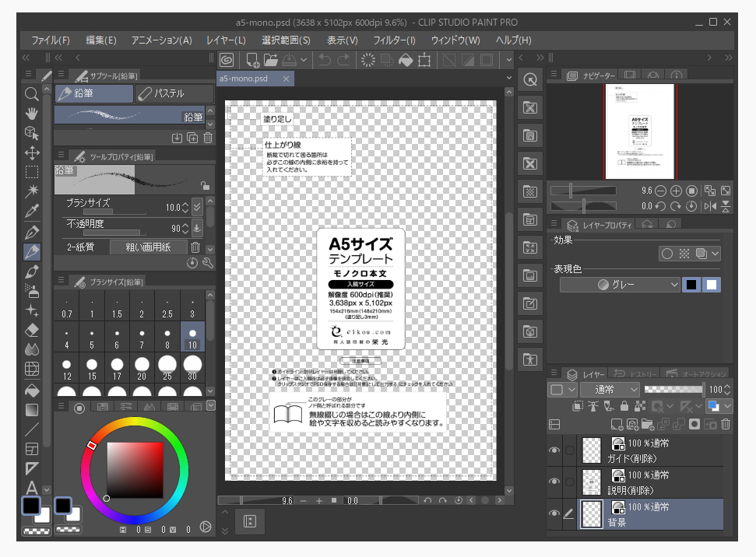This screenshot has height=557, width=756.
Task: Click the New document icon
Action: click(252, 60)
